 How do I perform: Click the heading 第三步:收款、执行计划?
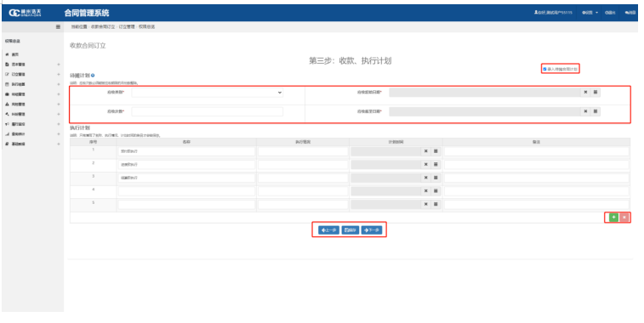[350, 60]
